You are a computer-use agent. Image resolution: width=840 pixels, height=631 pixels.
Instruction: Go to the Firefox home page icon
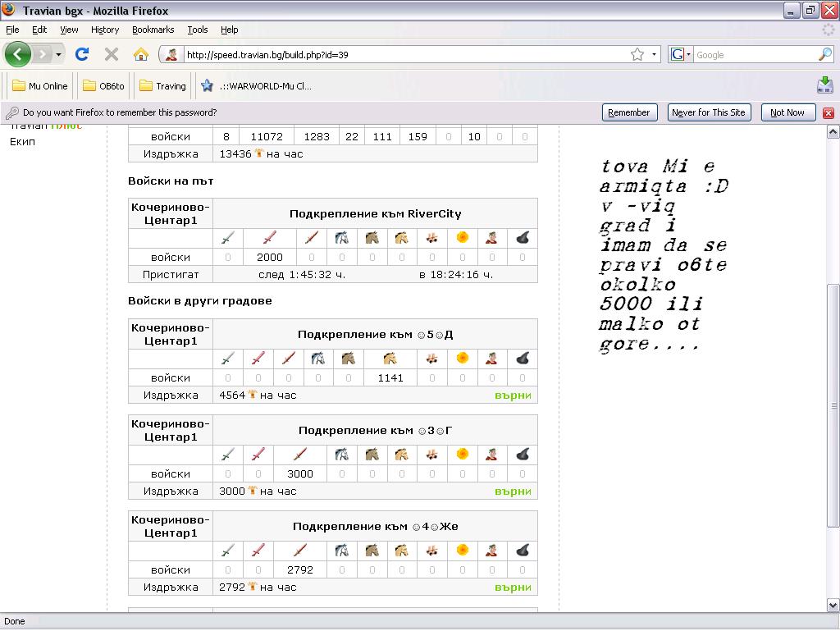141,55
